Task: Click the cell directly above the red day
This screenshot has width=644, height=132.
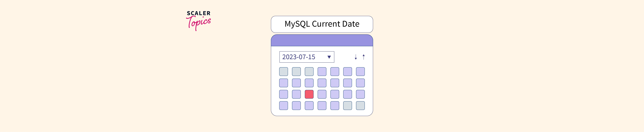Action: 309,83
